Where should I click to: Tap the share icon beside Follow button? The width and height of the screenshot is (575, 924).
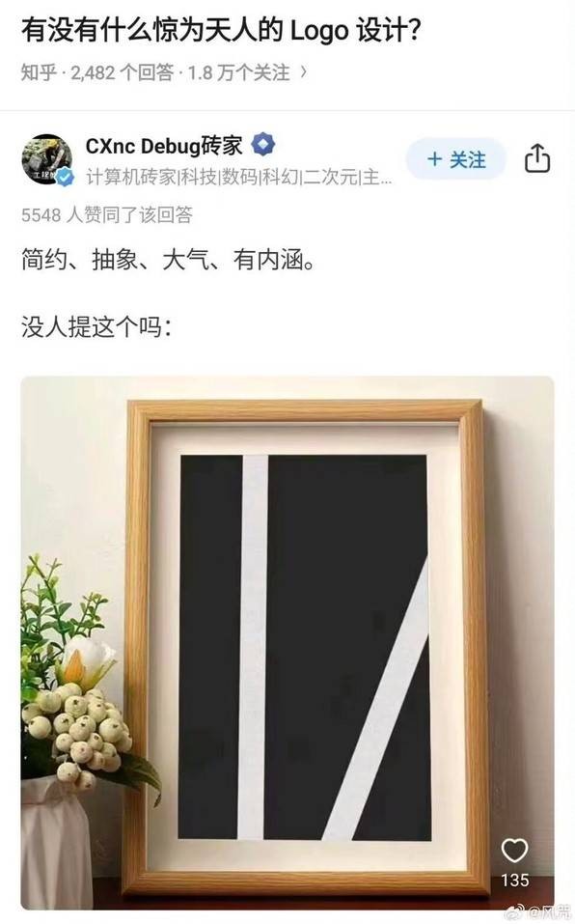[x=536, y=158]
